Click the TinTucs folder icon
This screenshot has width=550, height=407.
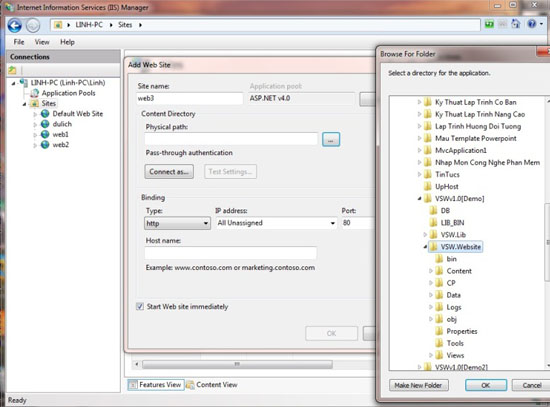pyautogui.click(x=428, y=174)
